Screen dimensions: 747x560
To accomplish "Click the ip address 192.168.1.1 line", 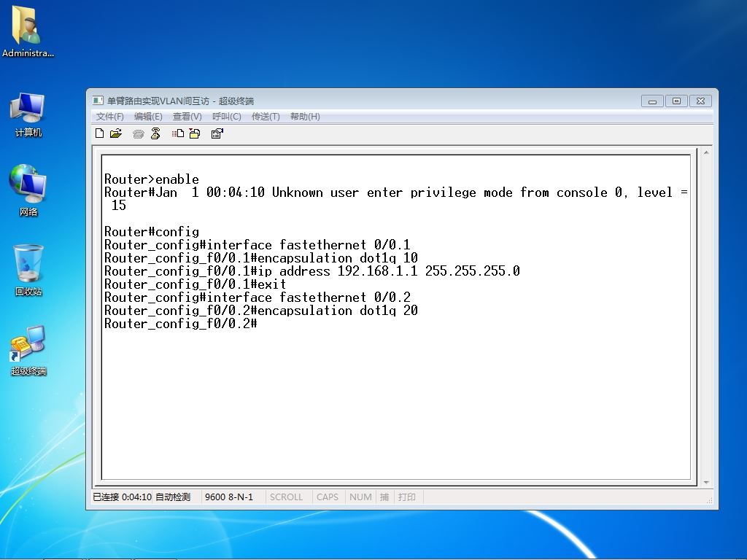I will click(312, 271).
